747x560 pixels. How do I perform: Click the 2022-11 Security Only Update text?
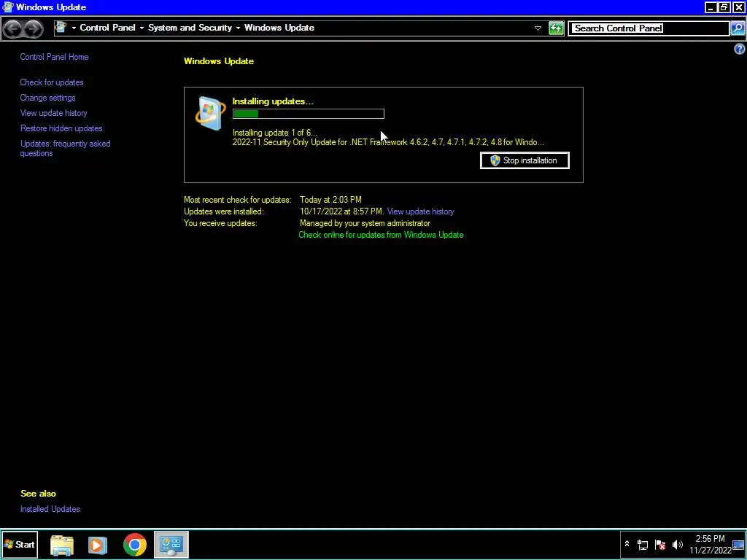(x=388, y=142)
